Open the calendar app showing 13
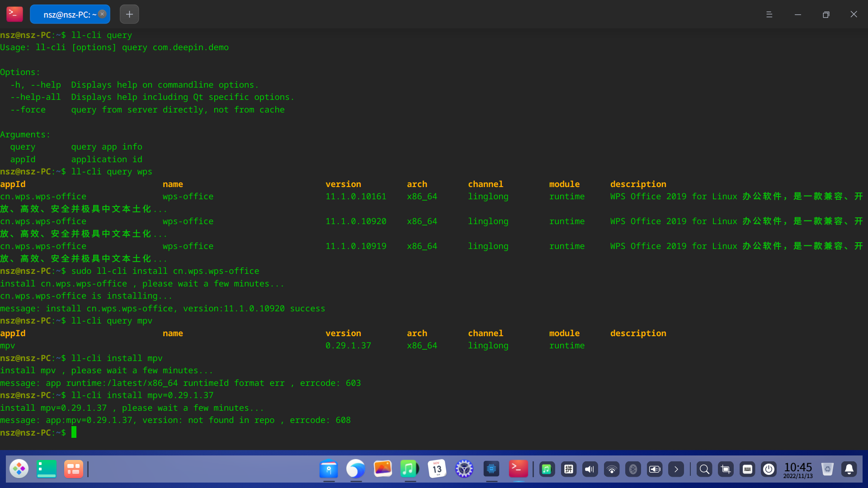This screenshot has width=868, height=488. pyautogui.click(x=437, y=469)
